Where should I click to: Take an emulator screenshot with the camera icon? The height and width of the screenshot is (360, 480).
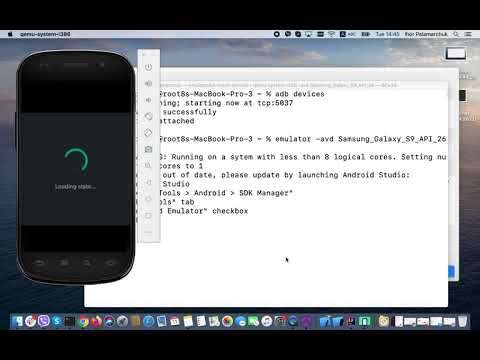[x=148, y=149]
